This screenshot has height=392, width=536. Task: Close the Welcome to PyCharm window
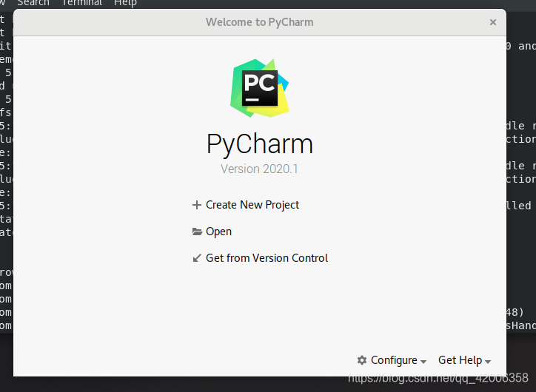493,22
